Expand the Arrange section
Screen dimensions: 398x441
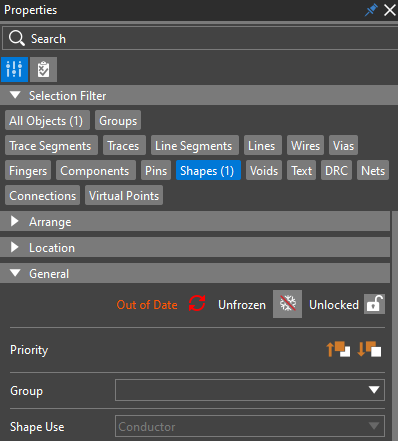click(x=14, y=221)
